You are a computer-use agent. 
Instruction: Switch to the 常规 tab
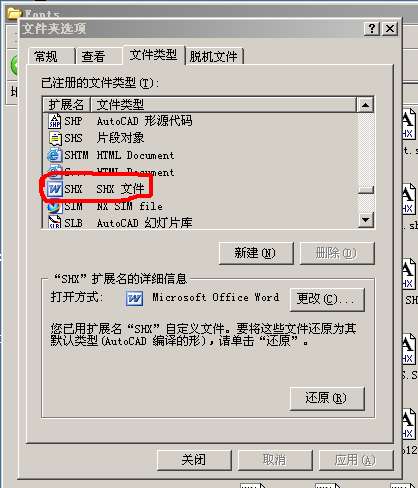[x=47, y=56]
